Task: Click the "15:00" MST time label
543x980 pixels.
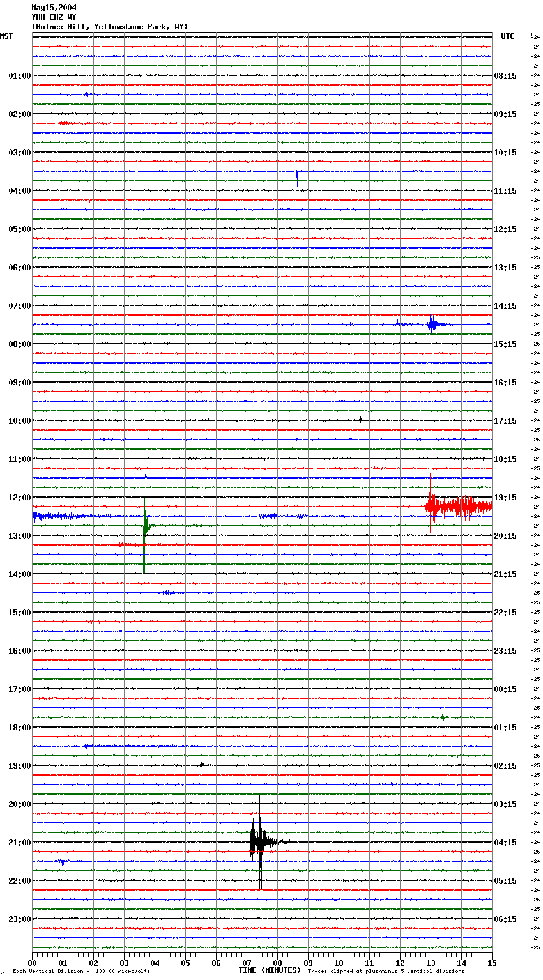Action: click(20, 613)
